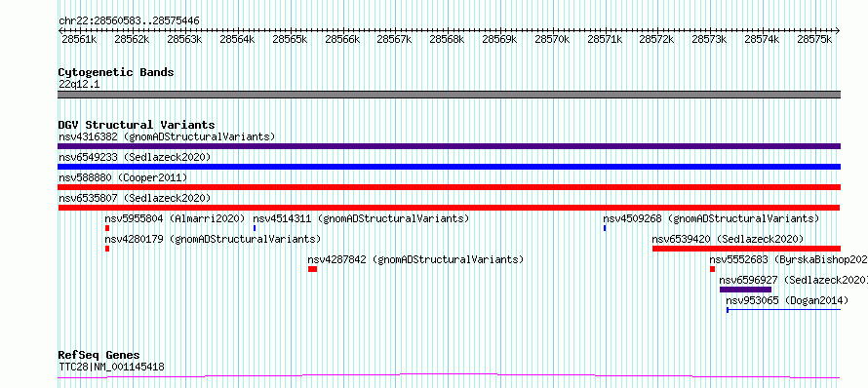Click the nsv5552683 ByrskaBishop red marker

[713, 269]
